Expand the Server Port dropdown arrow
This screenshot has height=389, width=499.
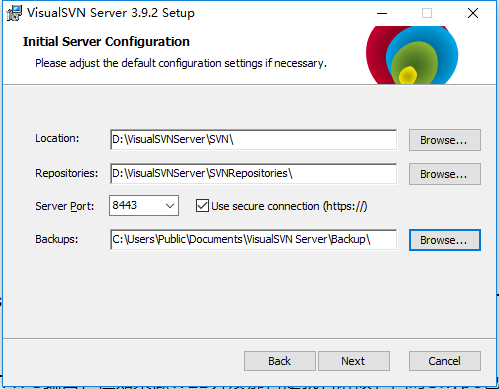point(170,206)
